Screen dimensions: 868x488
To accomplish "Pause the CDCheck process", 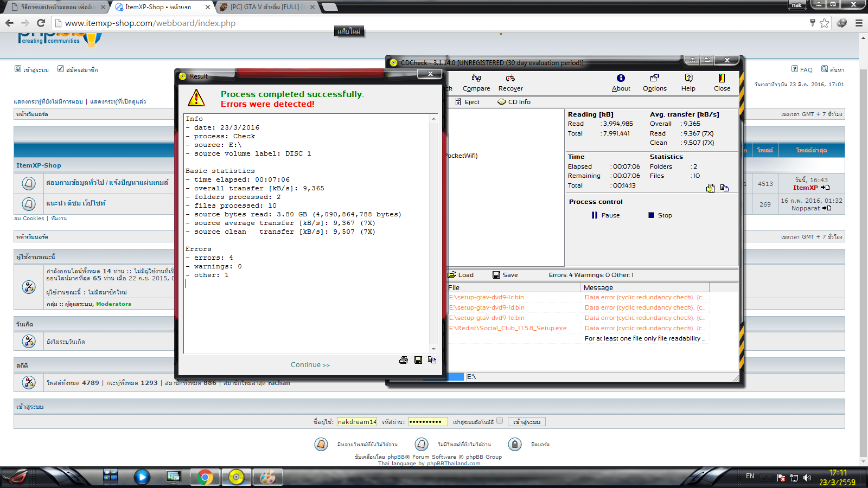I will pyautogui.click(x=605, y=215).
